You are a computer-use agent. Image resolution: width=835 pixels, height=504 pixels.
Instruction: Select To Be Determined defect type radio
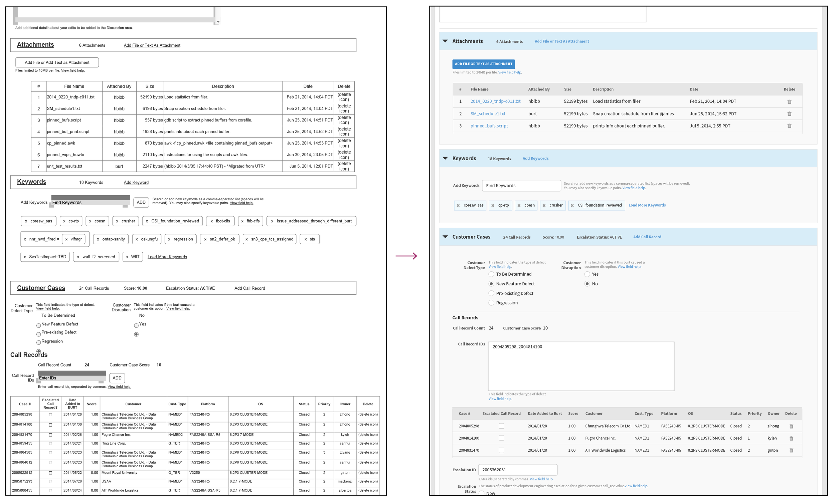pos(491,274)
